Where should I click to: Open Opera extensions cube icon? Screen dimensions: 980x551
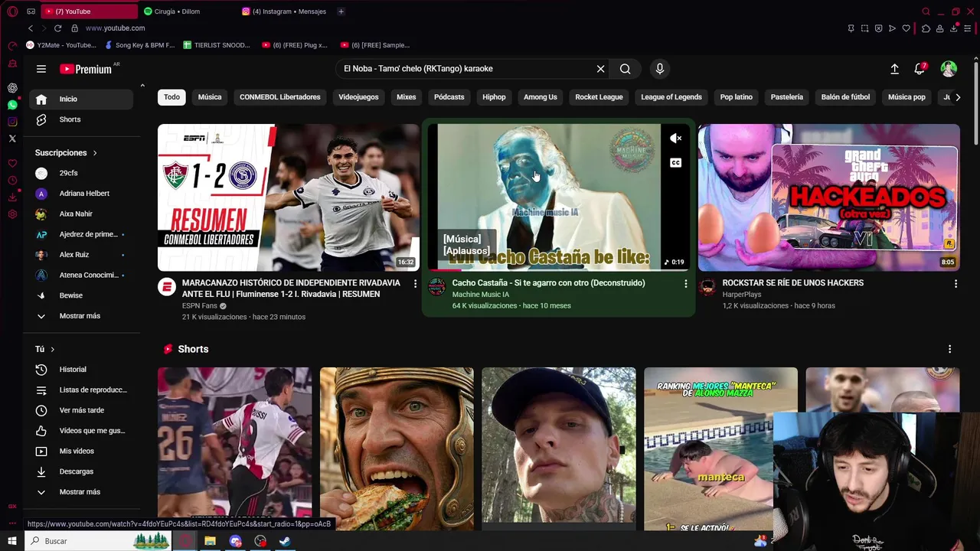(x=926, y=28)
